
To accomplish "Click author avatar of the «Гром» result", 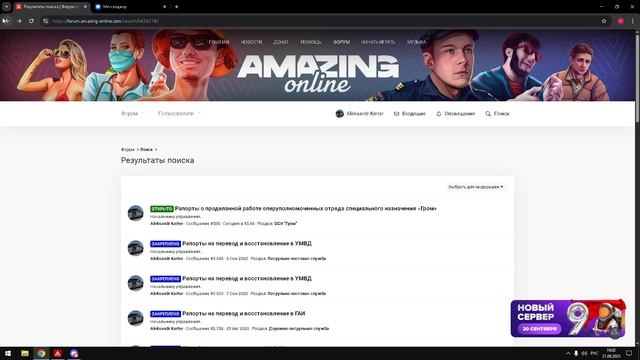I will click(136, 213).
